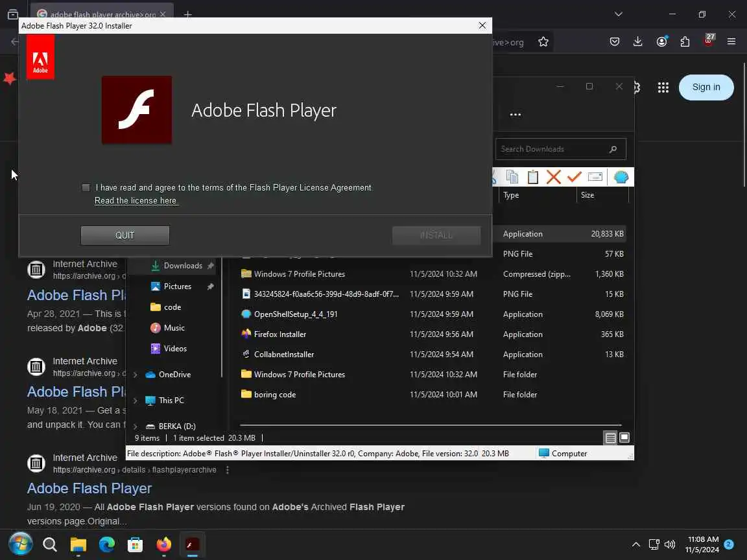This screenshot has width=747, height=560.
Task: Open the Read the license here link
Action: (x=136, y=201)
